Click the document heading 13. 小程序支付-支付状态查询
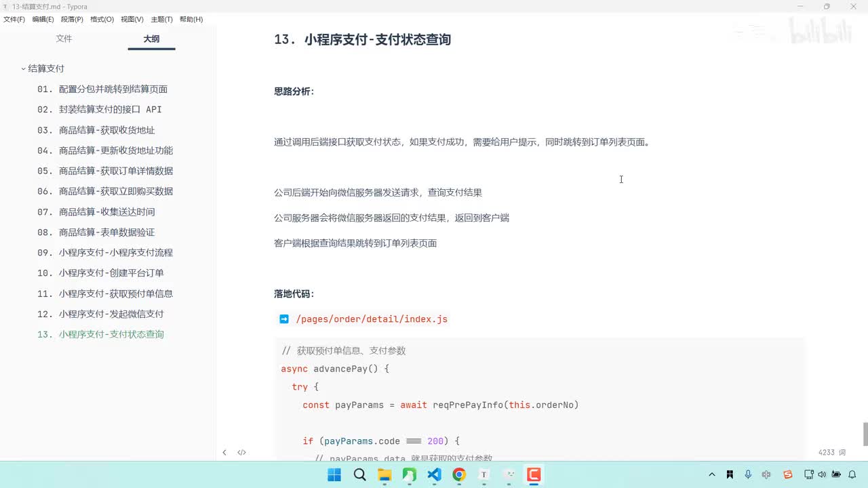 pyautogui.click(x=362, y=39)
